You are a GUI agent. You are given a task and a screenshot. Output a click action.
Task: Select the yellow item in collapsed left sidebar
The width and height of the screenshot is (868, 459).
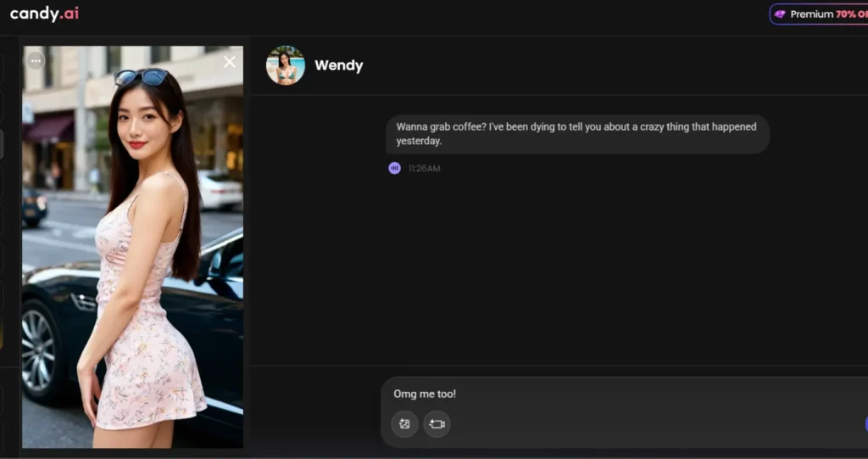click(1, 335)
